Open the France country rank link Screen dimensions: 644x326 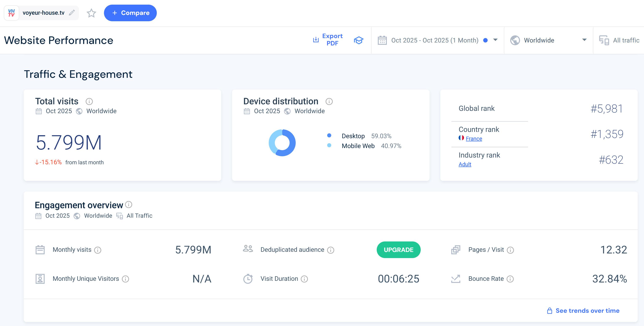(474, 139)
